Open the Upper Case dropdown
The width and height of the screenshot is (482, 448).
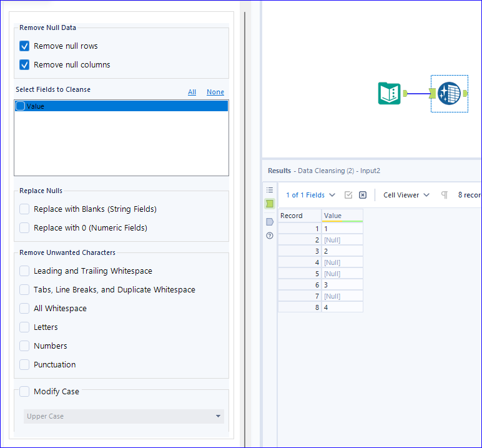pos(124,416)
